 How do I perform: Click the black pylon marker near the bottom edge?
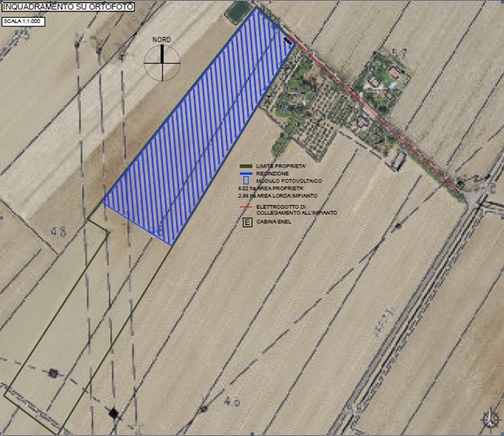pos(112,412)
